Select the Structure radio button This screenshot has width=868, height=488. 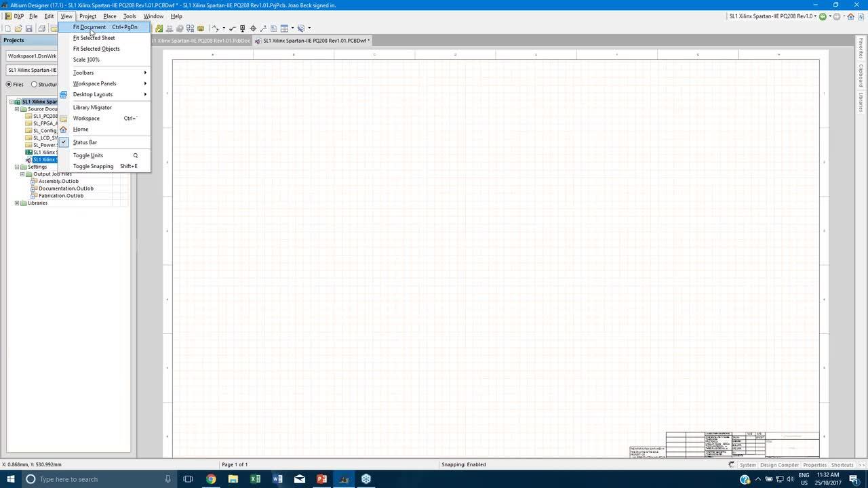pos(34,85)
